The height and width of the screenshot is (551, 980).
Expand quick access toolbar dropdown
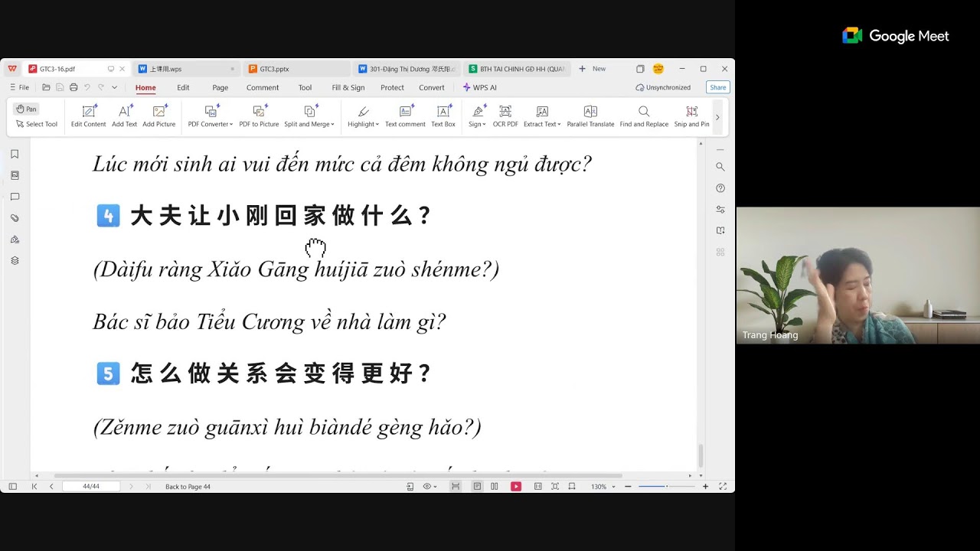coord(114,87)
